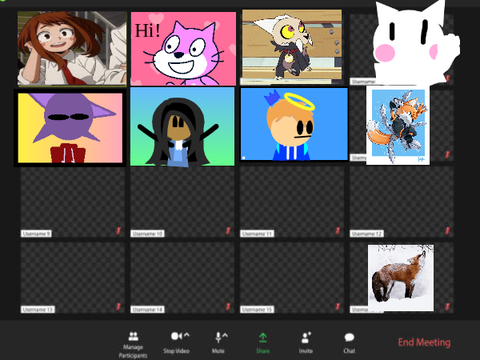
Task: Click muted mic icon on Username 14 tile
Action: coord(228,306)
